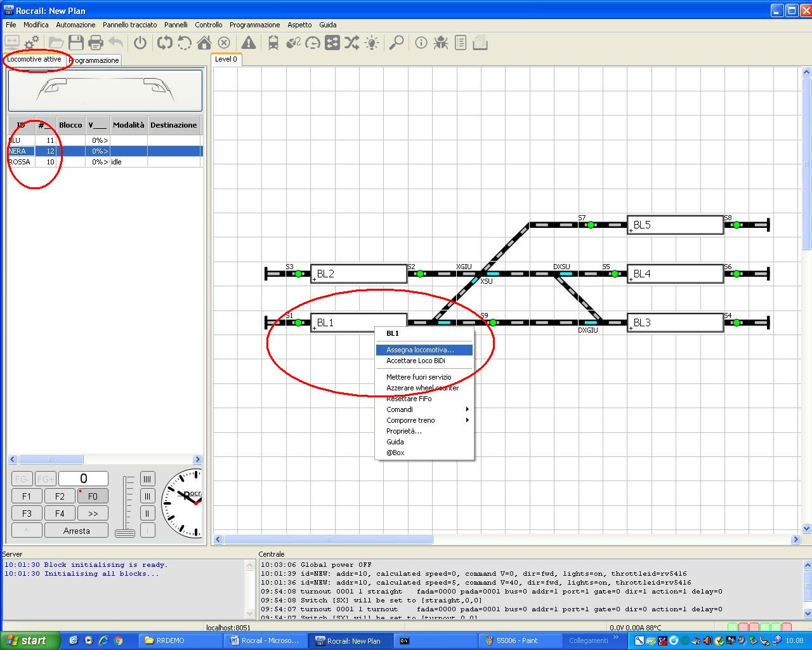Save the plan with the floppy icon
The image size is (812, 650).
point(76,43)
